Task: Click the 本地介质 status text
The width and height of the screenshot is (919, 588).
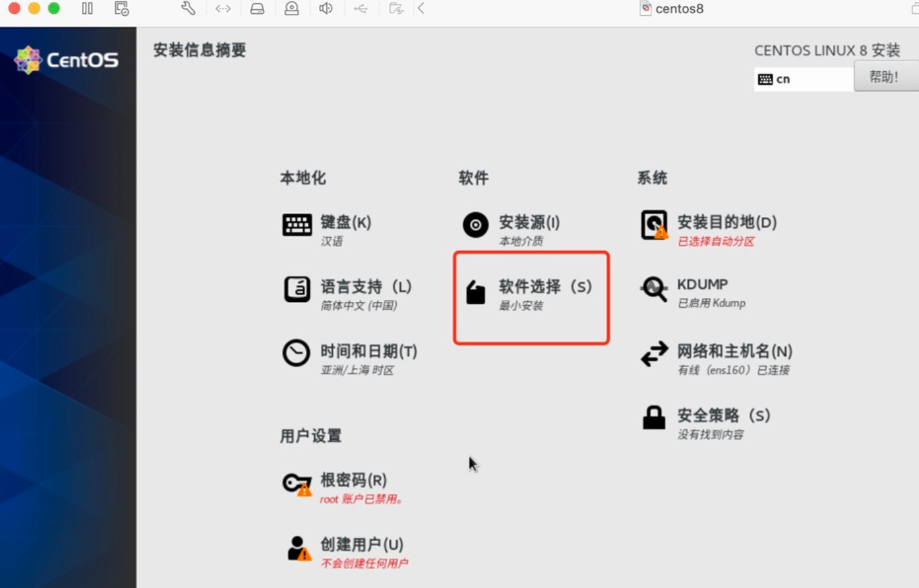Action: pos(521,241)
